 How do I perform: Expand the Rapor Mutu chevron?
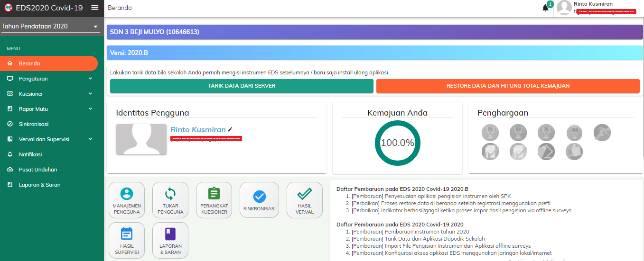(90, 109)
